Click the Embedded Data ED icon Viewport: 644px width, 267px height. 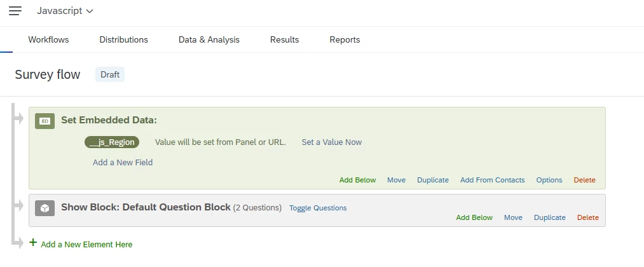pyautogui.click(x=45, y=121)
